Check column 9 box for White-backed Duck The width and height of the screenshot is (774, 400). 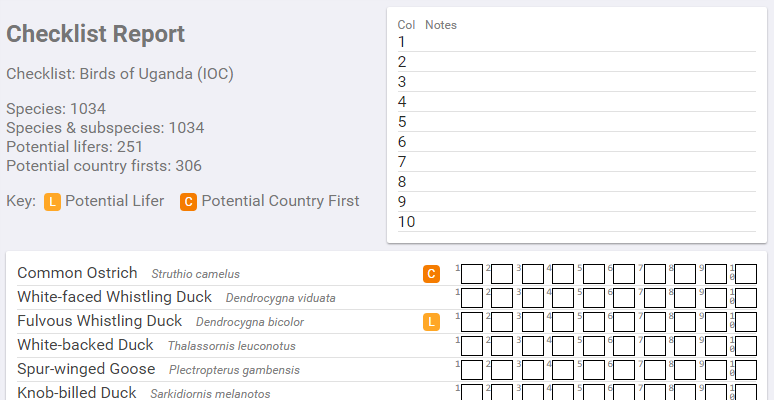click(716, 346)
